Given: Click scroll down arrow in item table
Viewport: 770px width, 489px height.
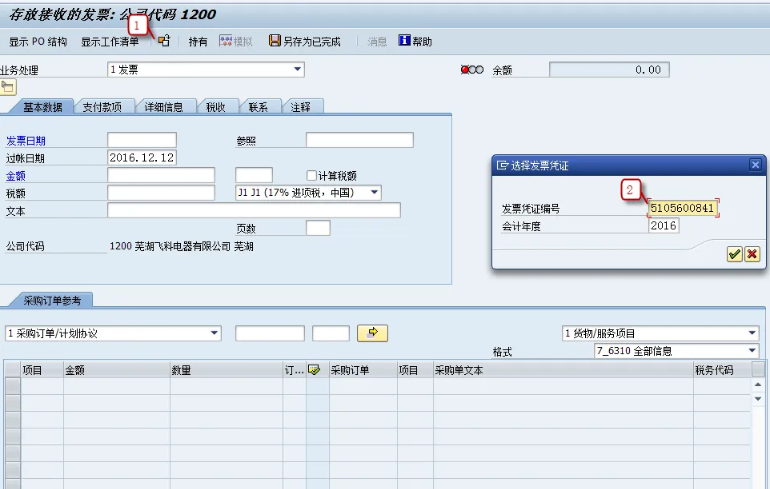Looking at the screenshot, I should pos(758,399).
